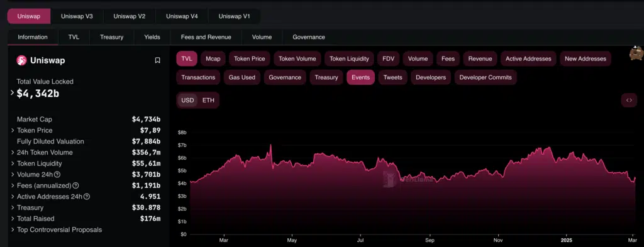This screenshot has height=247, width=644.
Task: Expand the Total Raised row
Action: click(x=13, y=219)
